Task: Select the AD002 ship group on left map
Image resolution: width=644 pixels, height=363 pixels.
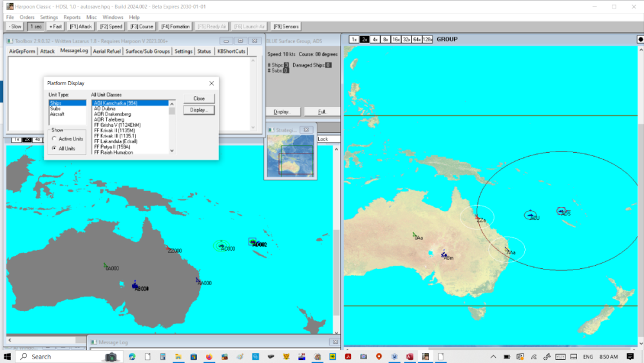Action: (x=253, y=242)
